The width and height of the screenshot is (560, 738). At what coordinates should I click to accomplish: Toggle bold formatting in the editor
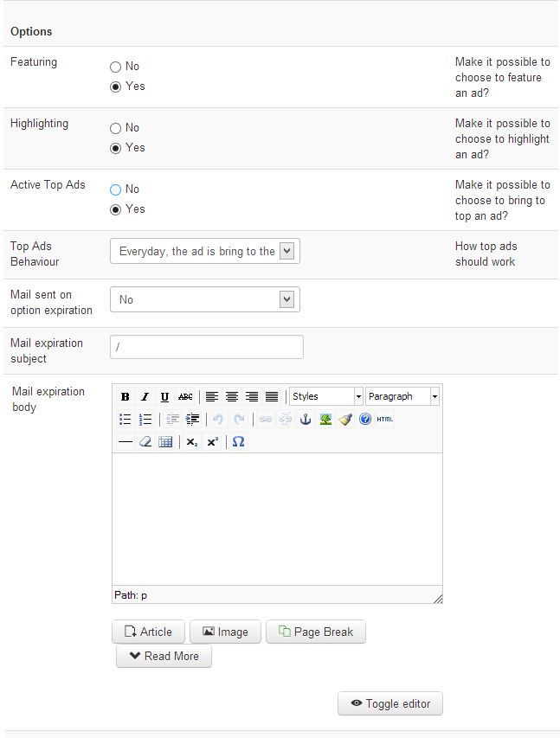126,397
